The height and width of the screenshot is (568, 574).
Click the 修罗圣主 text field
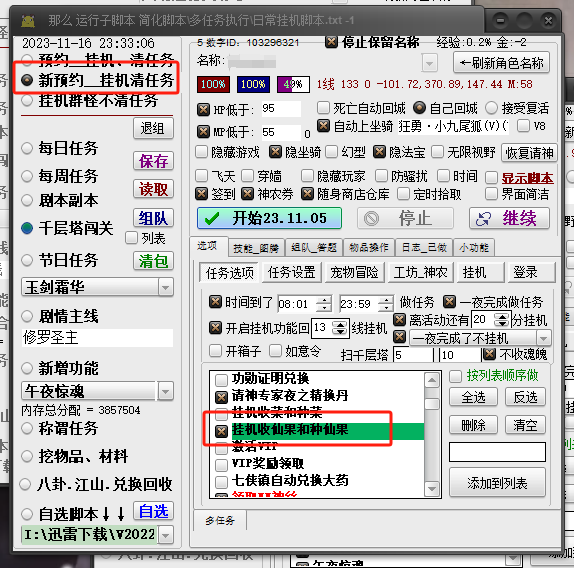tap(97, 337)
